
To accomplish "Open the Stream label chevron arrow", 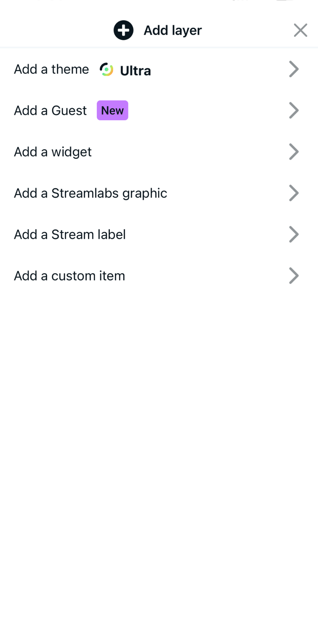I will 294,234.
